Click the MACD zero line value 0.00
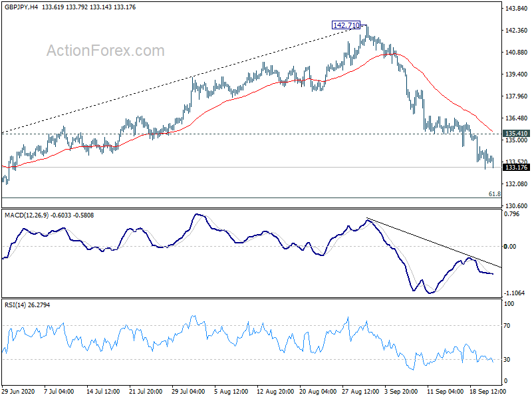Image resolution: width=532 pixels, height=399 pixels. pyautogui.click(x=510, y=246)
